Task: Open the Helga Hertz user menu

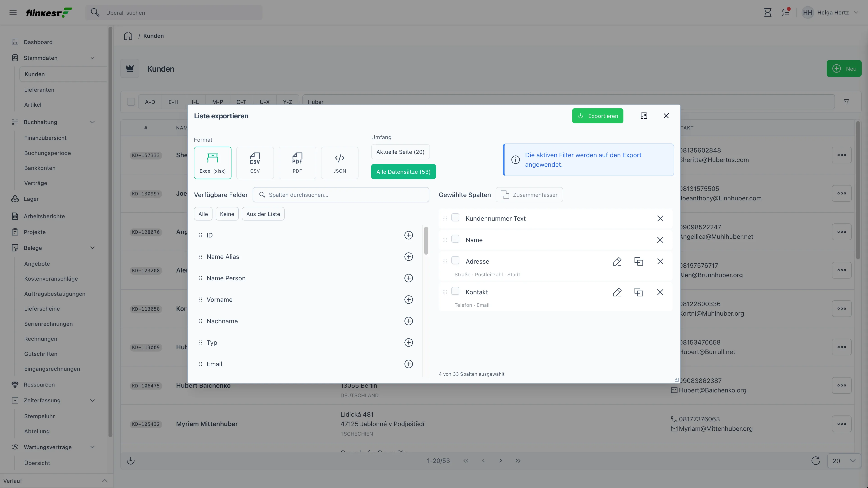Action: coord(830,12)
